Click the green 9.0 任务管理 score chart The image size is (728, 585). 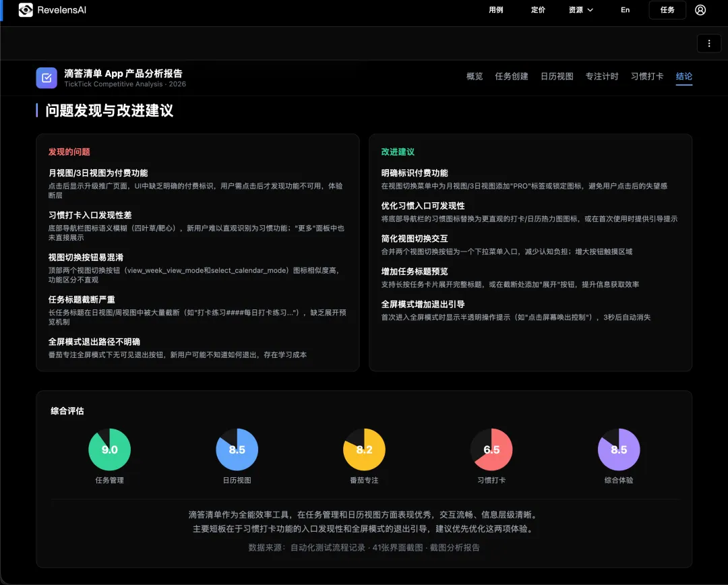(110, 450)
